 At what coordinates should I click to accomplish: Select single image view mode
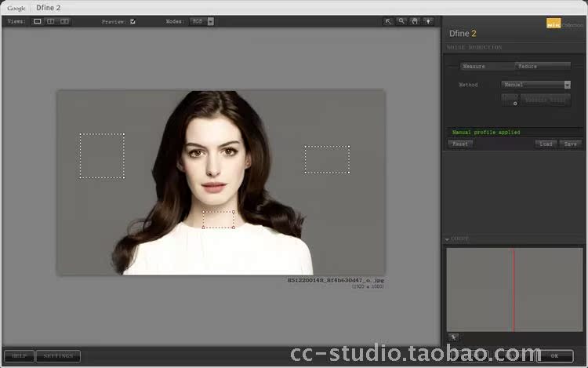coord(38,21)
